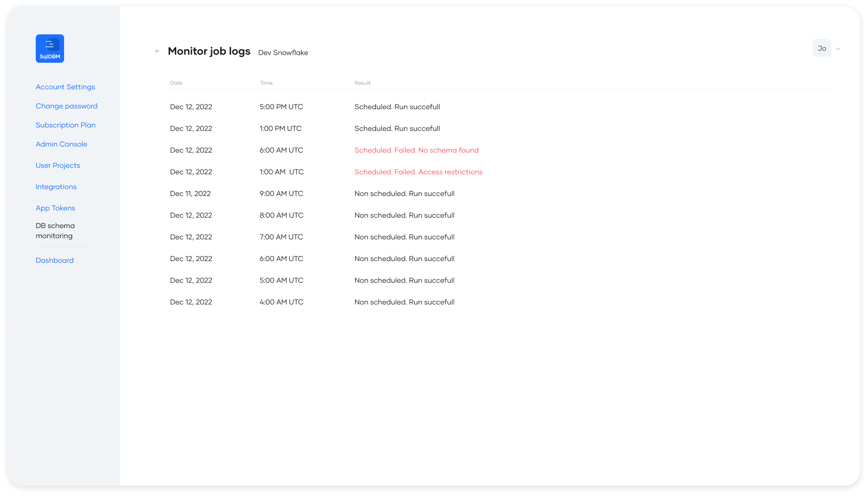Go back using the left arrow icon

[157, 51]
